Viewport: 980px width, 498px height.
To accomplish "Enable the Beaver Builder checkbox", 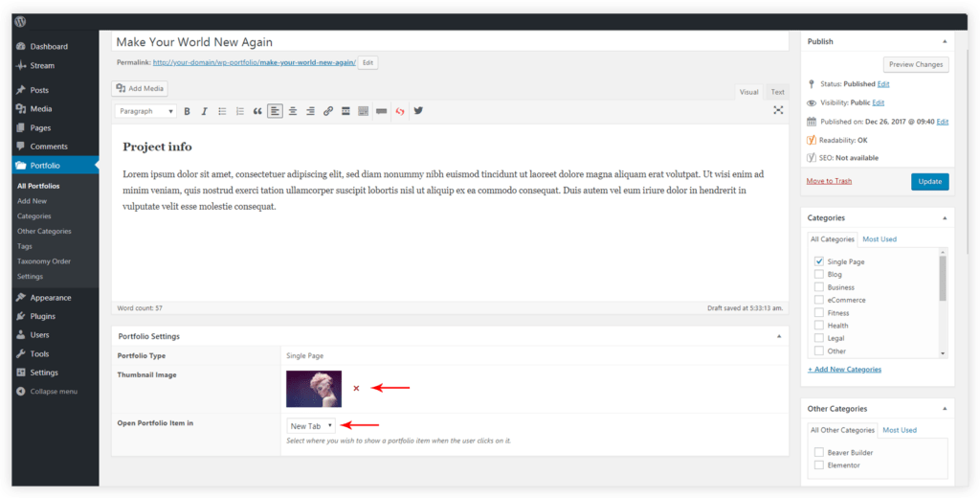I will [819, 452].
